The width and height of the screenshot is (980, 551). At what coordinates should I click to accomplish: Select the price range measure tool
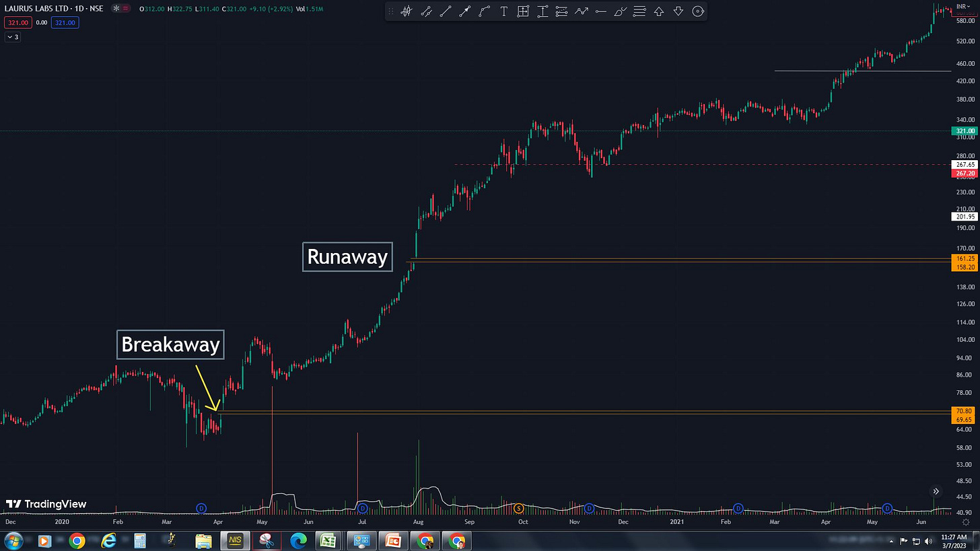[542, 11]
